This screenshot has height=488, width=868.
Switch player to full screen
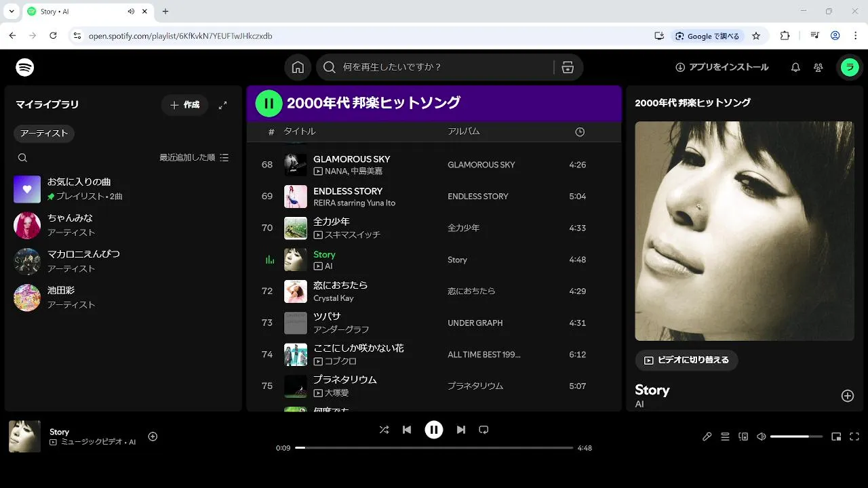point(854,436)
